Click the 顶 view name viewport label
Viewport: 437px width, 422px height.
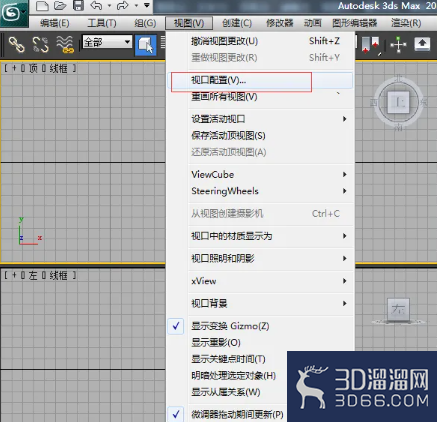33,68
